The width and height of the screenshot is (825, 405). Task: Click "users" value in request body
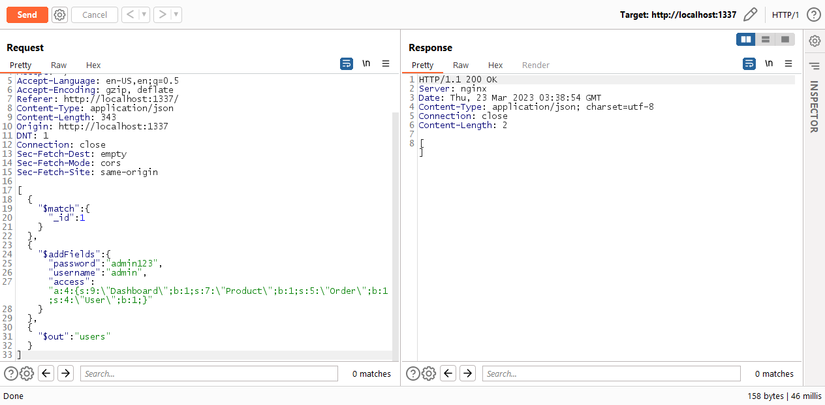click(93, 336)
